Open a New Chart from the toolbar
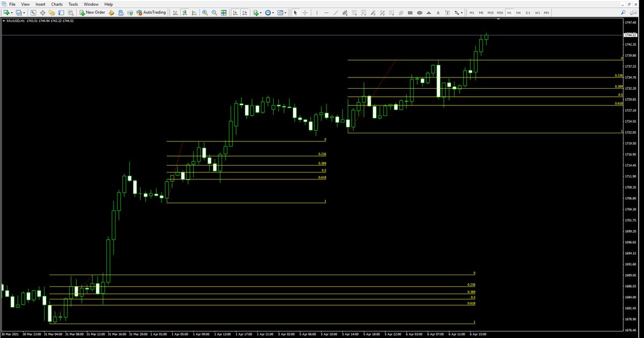644x338 pixels. [x=6, y=12]
